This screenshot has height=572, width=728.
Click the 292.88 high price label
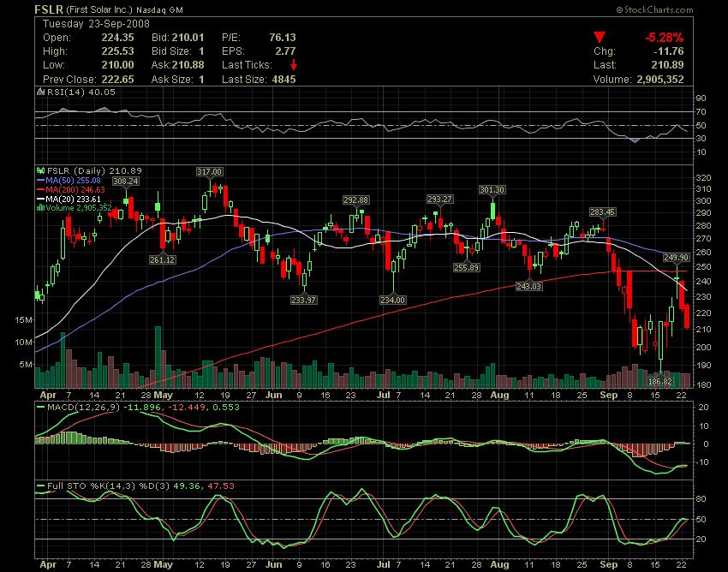(x=356, y=200)
